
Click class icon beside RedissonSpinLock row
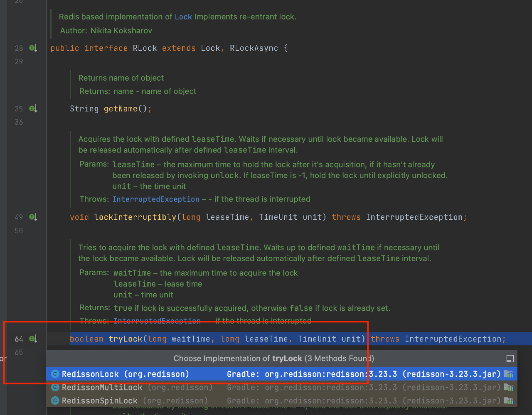[55, 400]
